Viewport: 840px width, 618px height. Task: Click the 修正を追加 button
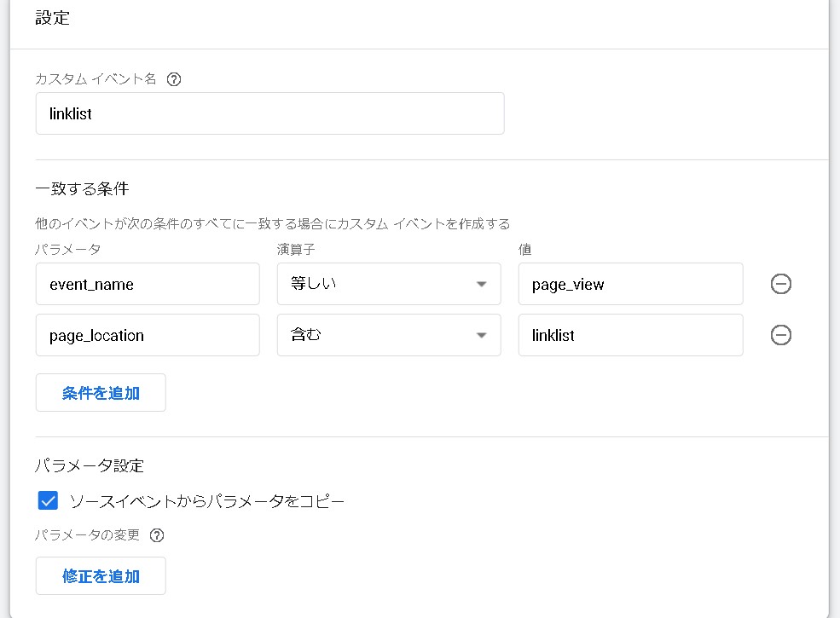[x=100, y=575]
